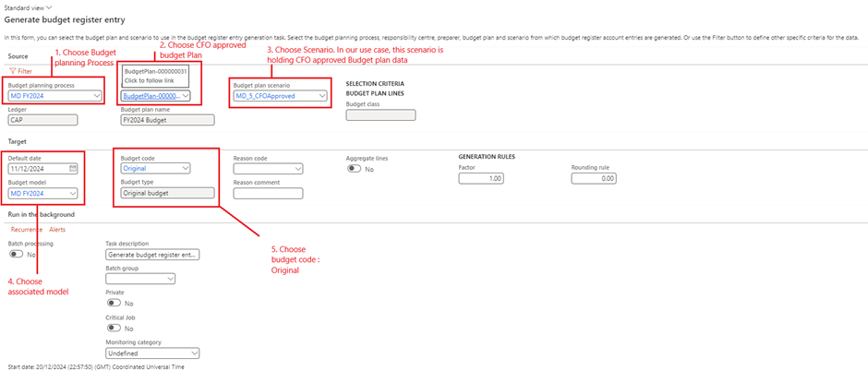Viewport: 868px width, 383px height.
Task: Click the Ledger field showing CAP
Action: click(43, 120)
